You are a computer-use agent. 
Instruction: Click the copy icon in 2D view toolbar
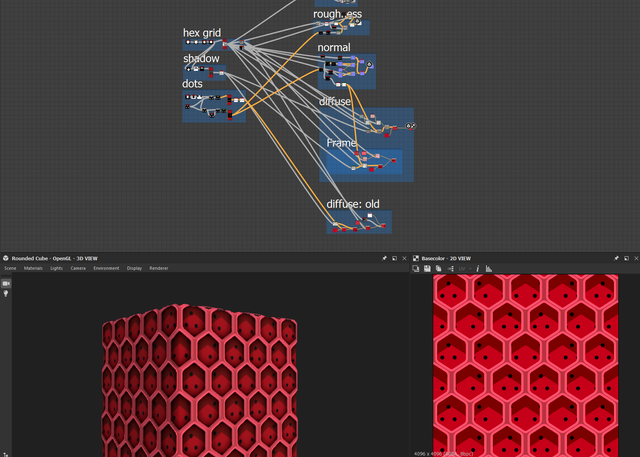[438, 268]
